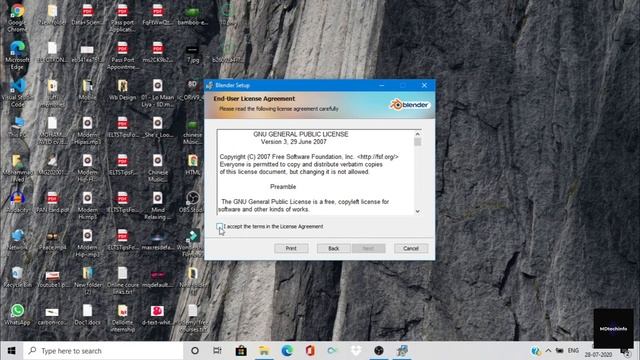The image size is (640, 360).
Task: Select the Pass Port Appointment PDF file
Action: [122, 55]
